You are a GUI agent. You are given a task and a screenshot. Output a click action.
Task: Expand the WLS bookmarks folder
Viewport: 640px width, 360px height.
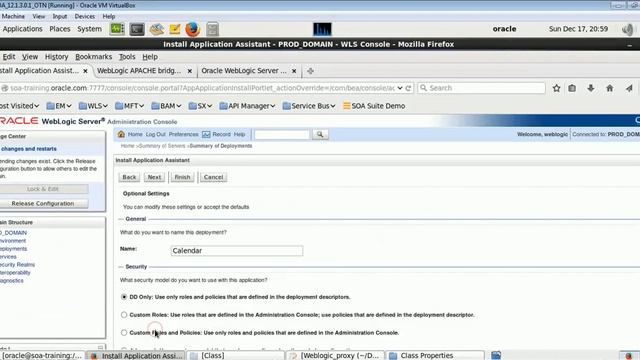pyautogui.click(x=93, y=106)
